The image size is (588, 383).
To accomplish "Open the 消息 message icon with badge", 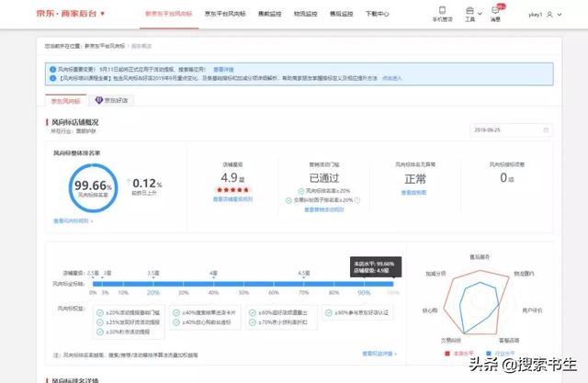I will coord(495,10).
